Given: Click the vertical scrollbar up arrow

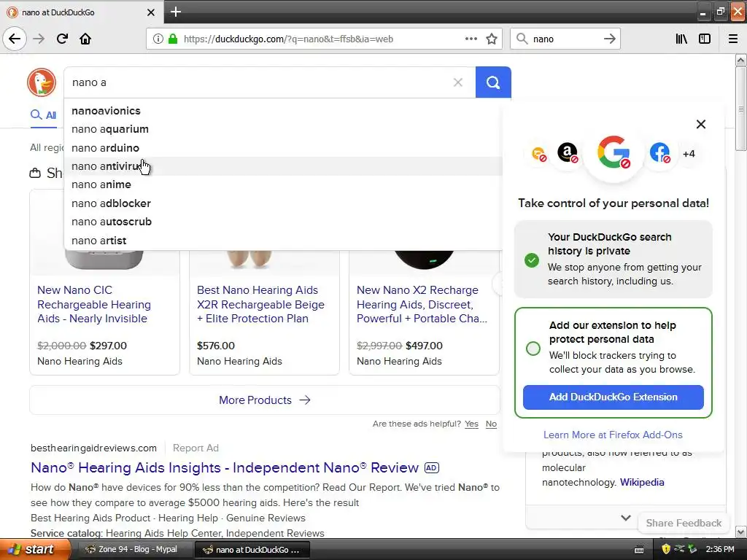Looking at the screenshot, I should point(741,60).
